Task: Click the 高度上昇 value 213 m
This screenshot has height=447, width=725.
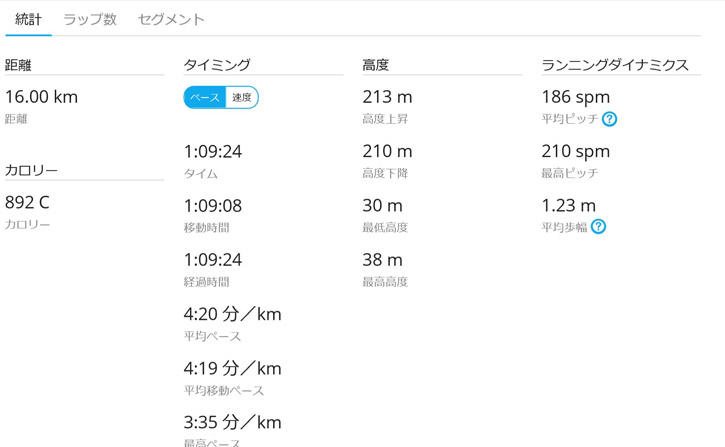Action: (387, 97)
